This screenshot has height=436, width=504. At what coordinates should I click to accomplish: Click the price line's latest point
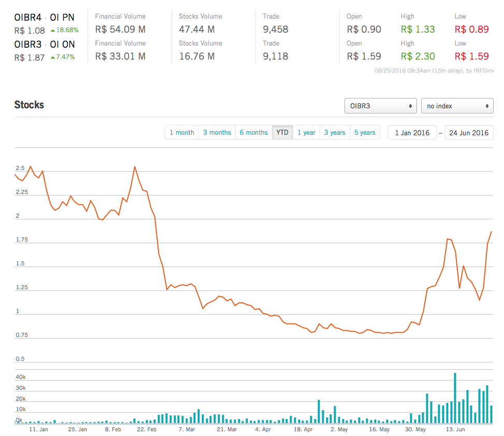pos(491,232)
